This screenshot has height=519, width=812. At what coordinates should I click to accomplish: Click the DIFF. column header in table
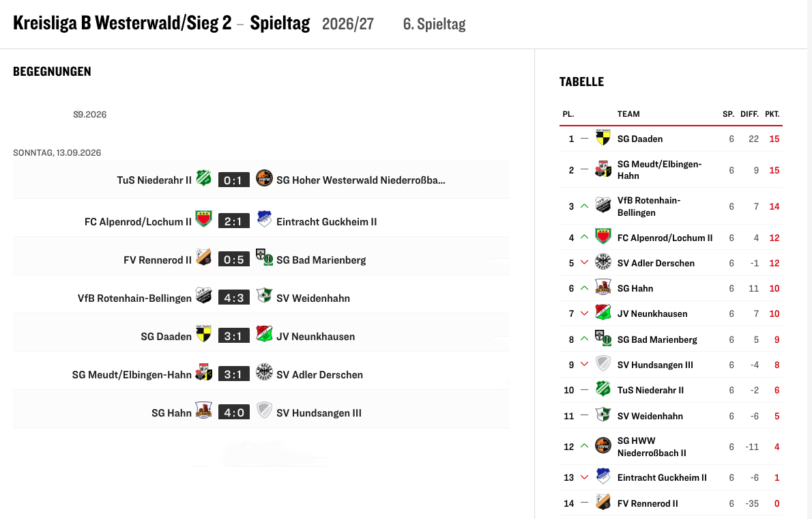pyautogui.click(x=749, y=114)
